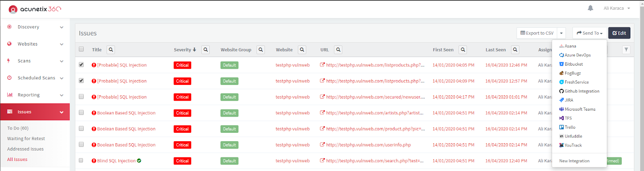Click the Asana integration icon
Image resolution: width=644 pixels, height=171 pixels.
tap(561, 46)
